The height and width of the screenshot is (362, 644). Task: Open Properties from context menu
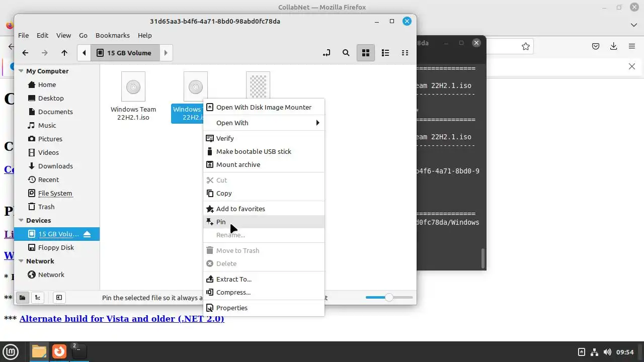[264, 308]
